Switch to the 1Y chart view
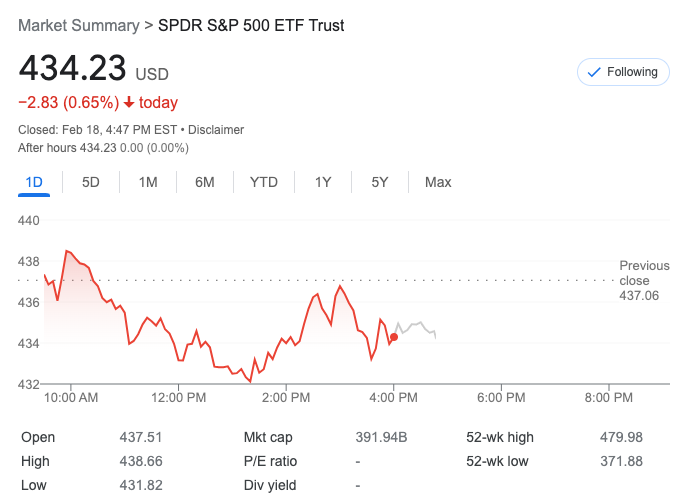692x504 pixels. coord(323,182)
